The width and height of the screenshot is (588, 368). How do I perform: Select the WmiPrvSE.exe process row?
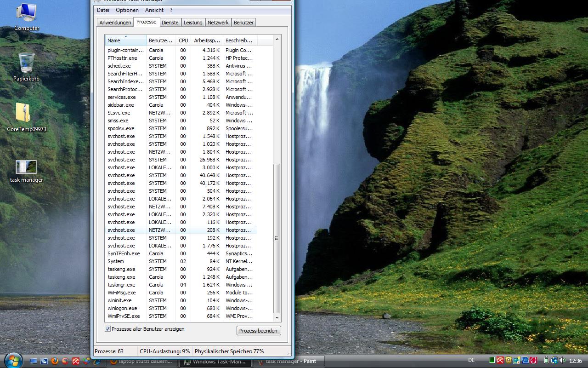click(x=181, y=316)
